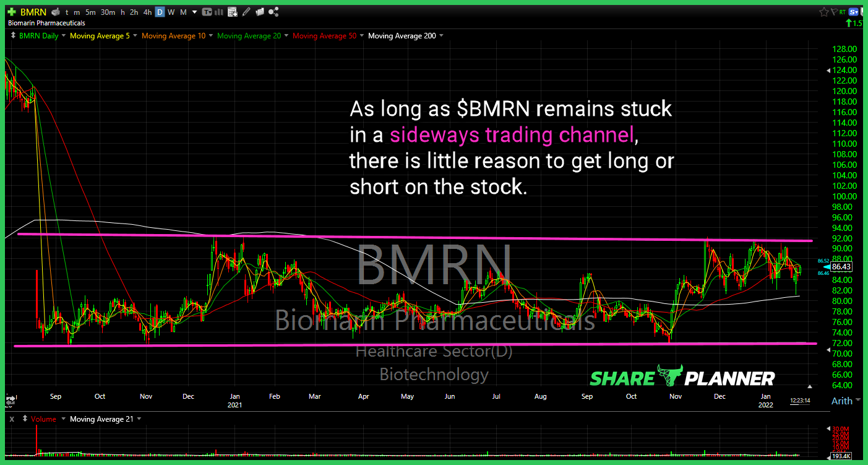Click the share nodes icon
Viewport: 868px width, 465px height.
tap(273, 12)
